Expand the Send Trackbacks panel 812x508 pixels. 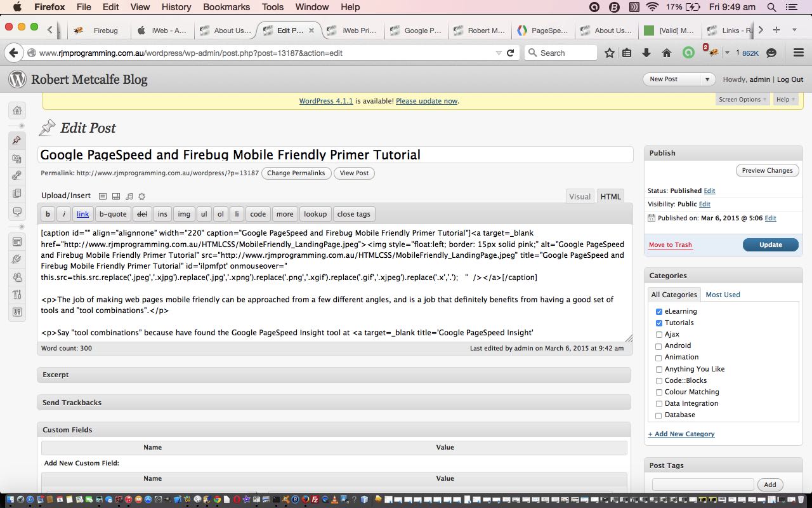(334, 403)
